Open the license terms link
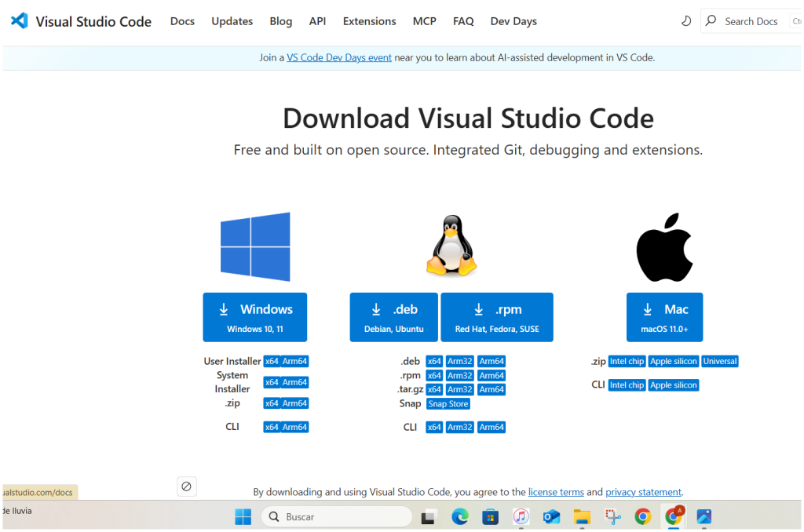The width and height of the screenshot is (804, 532). pyautogui.click(x=556, y=492)
